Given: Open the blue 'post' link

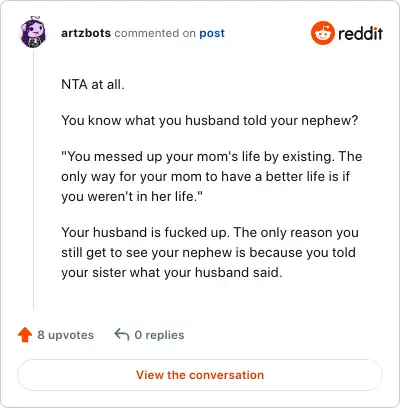Looking at the screenshot, I should (212, 33).
